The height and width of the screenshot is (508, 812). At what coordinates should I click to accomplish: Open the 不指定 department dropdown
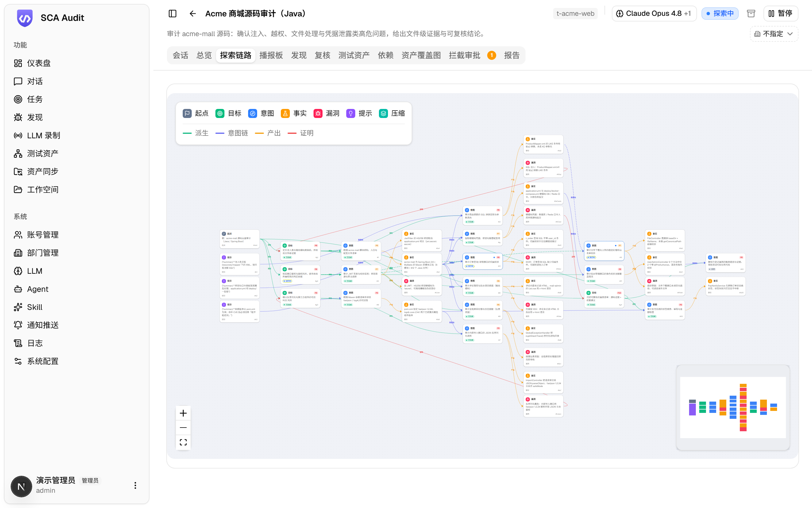pyautogui.click(x=774, y=34)
